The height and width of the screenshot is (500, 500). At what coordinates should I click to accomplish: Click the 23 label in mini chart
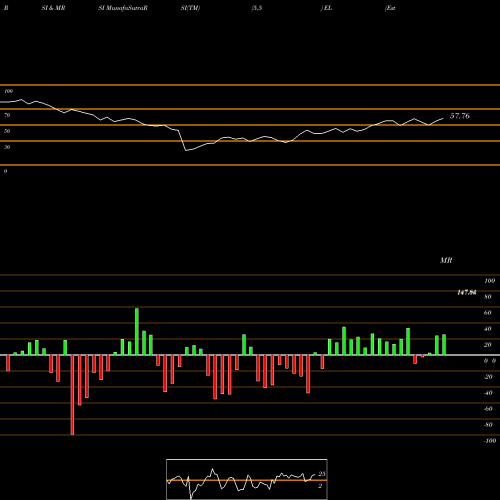pos(322,474)
